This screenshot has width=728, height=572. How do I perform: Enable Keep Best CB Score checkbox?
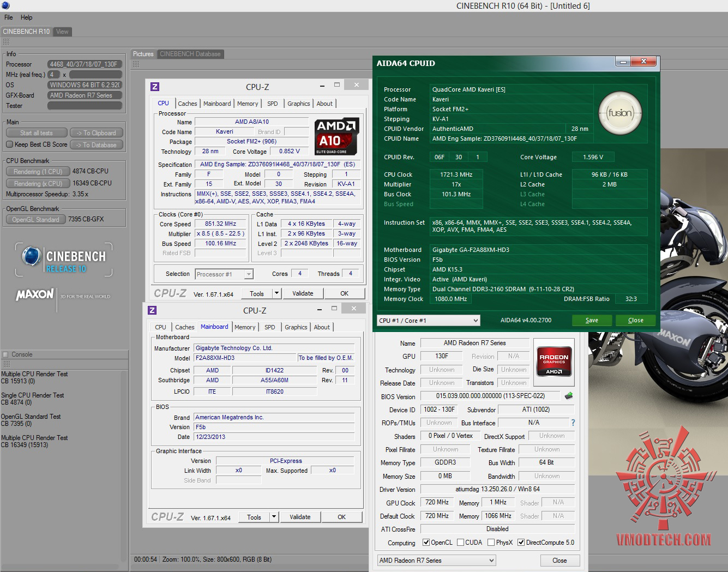tap(10, 144)
